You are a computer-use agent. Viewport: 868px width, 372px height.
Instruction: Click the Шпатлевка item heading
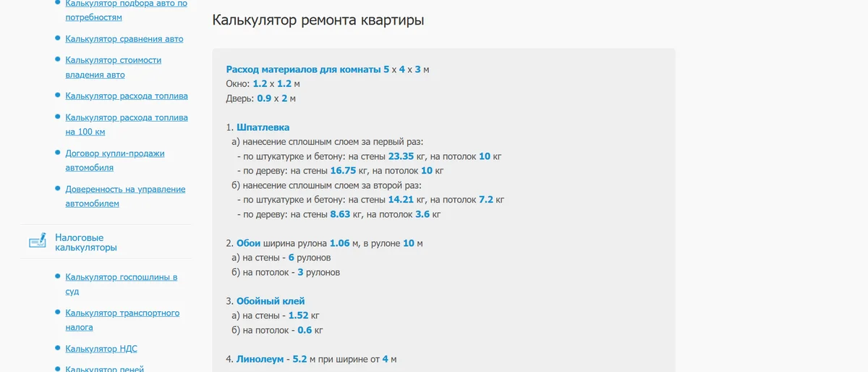pyautogui.click(x=263, y=127)
